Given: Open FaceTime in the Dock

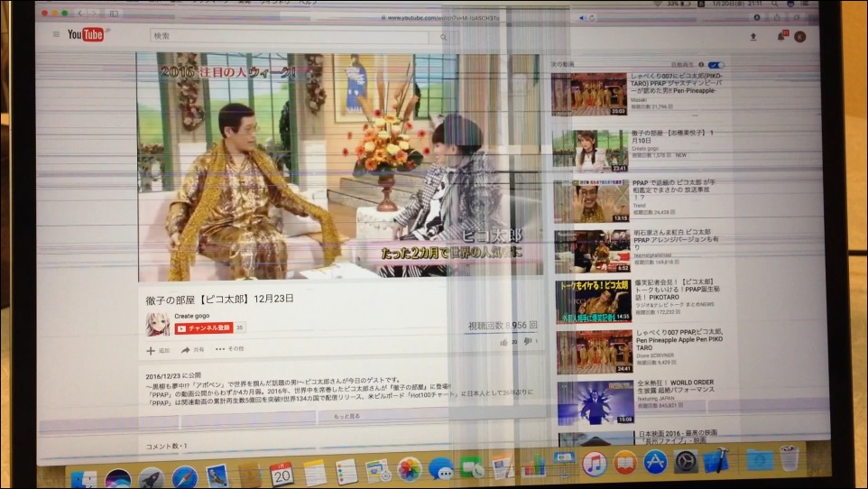Looking at the screenshot, I should coord(472,468).
